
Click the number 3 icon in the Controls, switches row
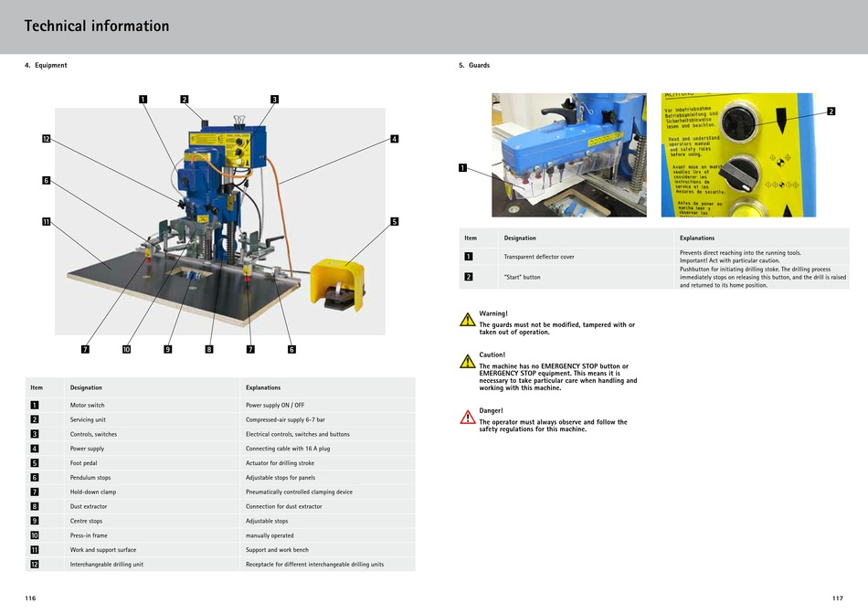point(35,433)
